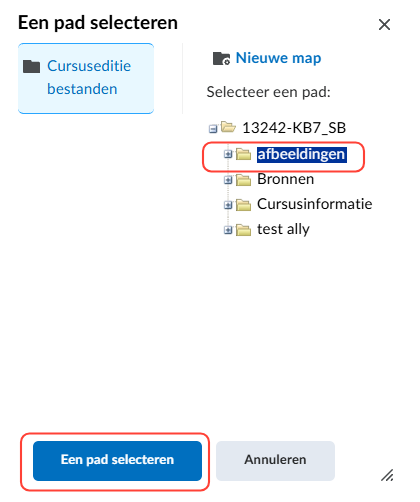Expand the Cursusinformatie folder

[x=228, y=205]
